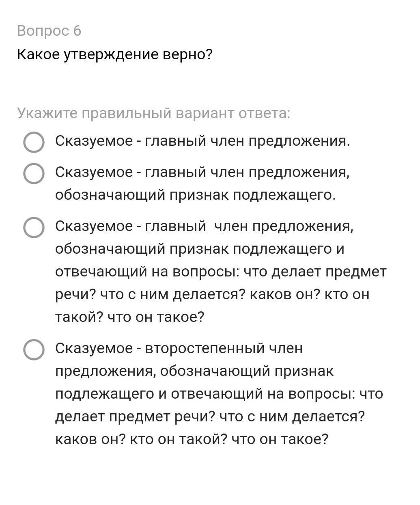Pick the radio for 'второстепенный член' answer
Screen dimensions: 420x505
[34, 350]
